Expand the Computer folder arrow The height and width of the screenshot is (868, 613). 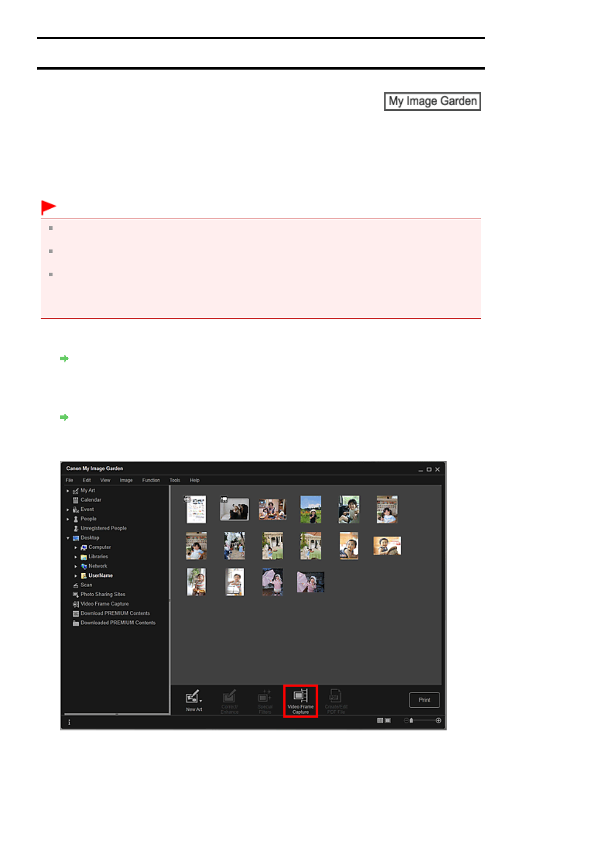pyautogui.click(x=76, y=547)
